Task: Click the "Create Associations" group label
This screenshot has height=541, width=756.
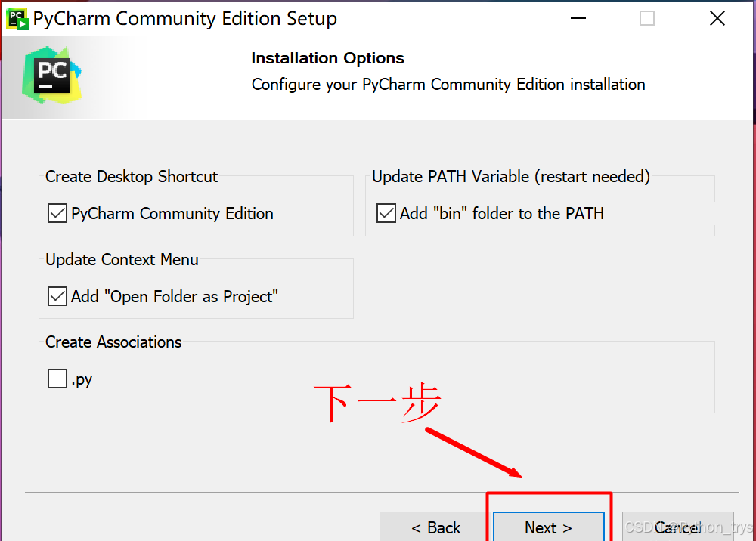Action: 113,342
